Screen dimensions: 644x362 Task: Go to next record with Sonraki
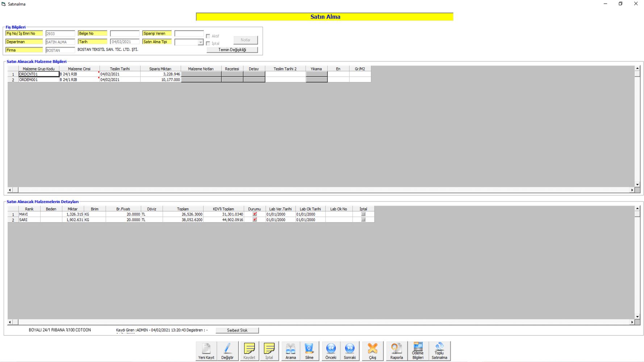point(350,351)
